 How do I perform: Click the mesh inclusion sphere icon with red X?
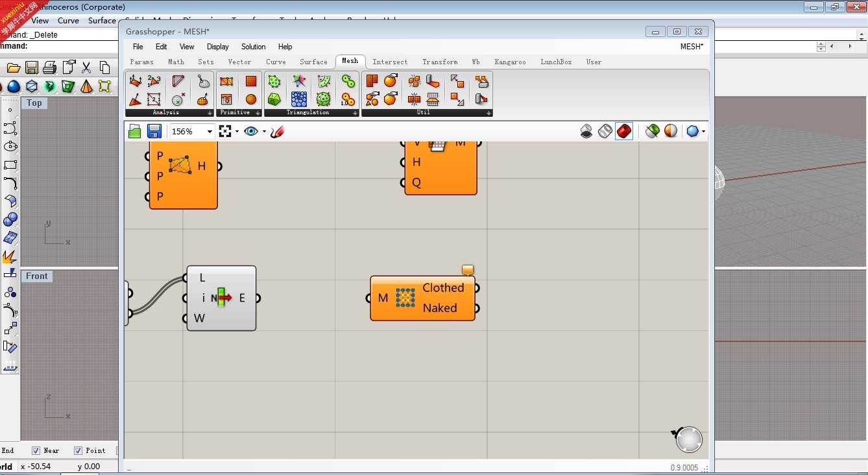coord(178,99)
